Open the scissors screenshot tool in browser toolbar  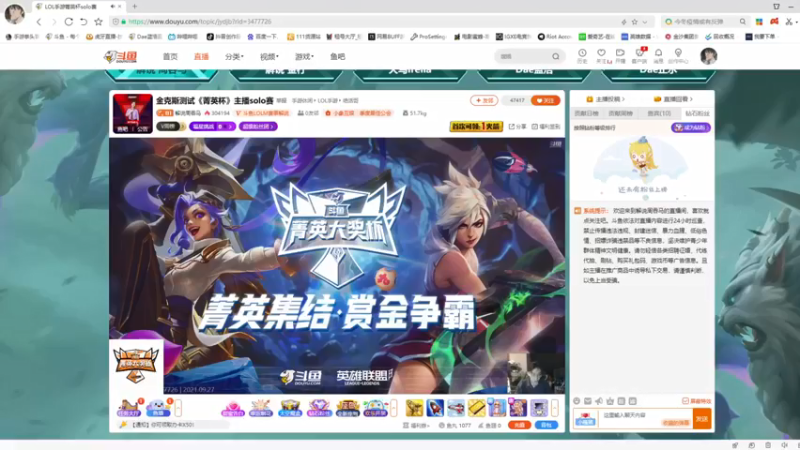[789, 22]
